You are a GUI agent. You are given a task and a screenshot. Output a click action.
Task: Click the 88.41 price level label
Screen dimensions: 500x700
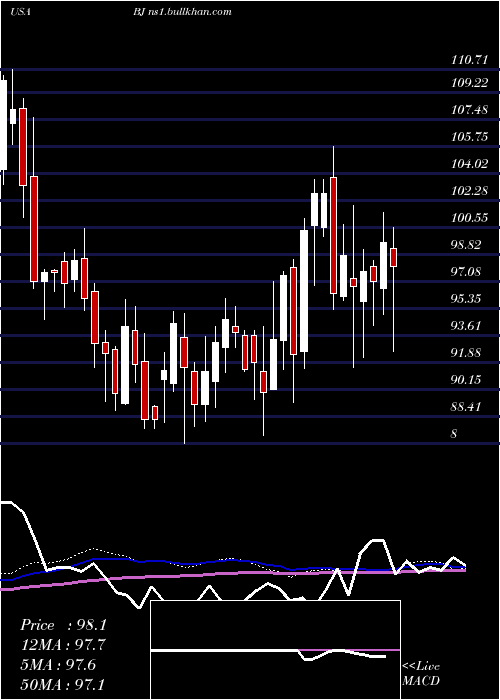[x=466, y=407]
